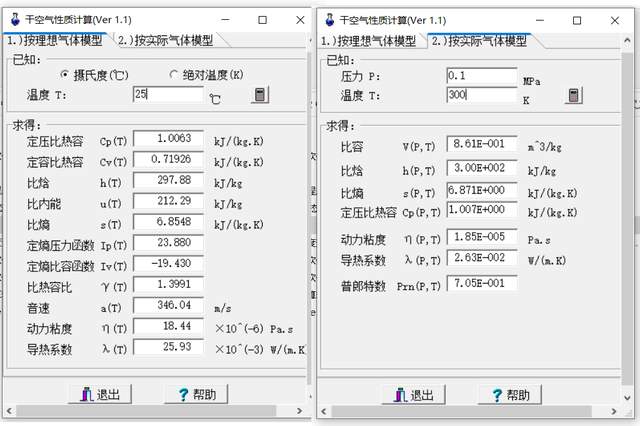Image resolution: width=640 pixels, height=426 pixels.
Task: Click right window vertical scrollbar up arrow
Action: click(627, 40)
